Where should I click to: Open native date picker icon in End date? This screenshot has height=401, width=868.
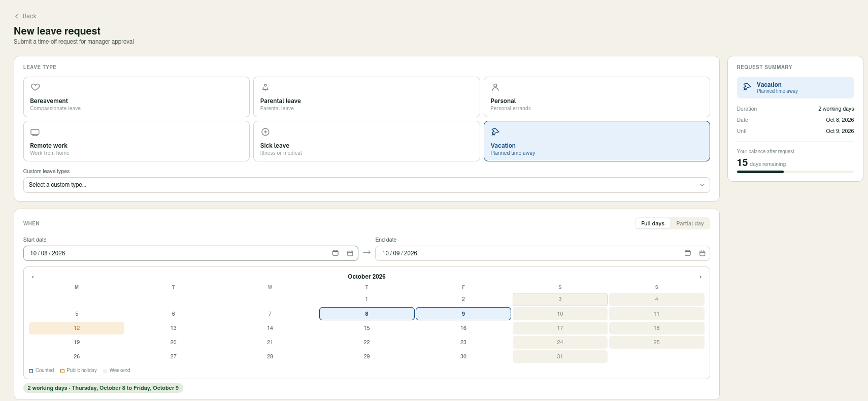(688, 253)
